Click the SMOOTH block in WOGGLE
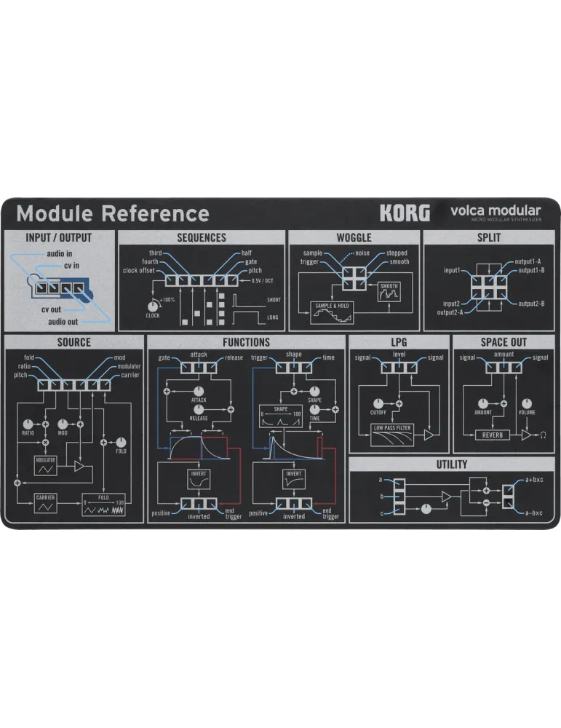The width and height of the screenshot is (561, 728). (x=389, y=292)
